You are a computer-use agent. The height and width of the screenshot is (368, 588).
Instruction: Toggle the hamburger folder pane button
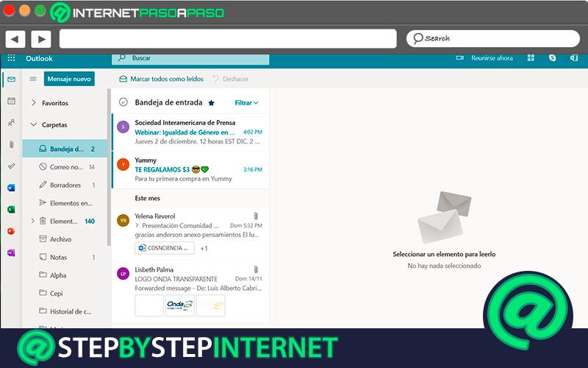pyautogui.click(x=33, y=79)
